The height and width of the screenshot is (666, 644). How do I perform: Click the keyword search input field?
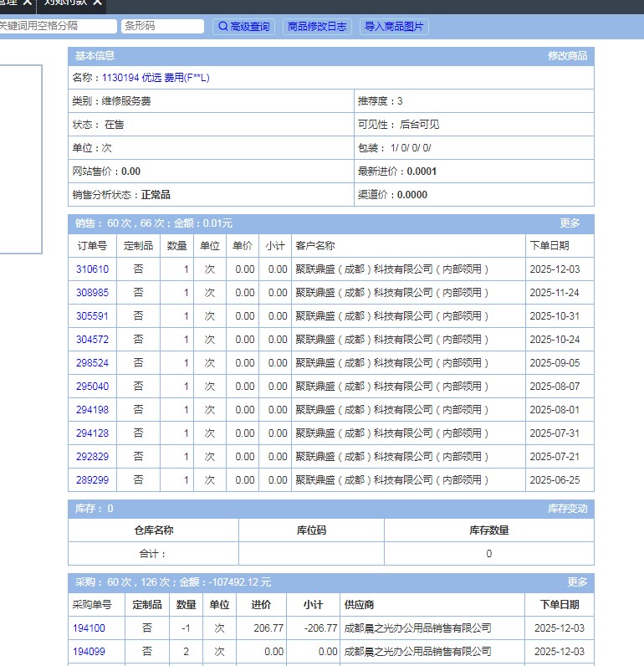(x=55, y=27)
